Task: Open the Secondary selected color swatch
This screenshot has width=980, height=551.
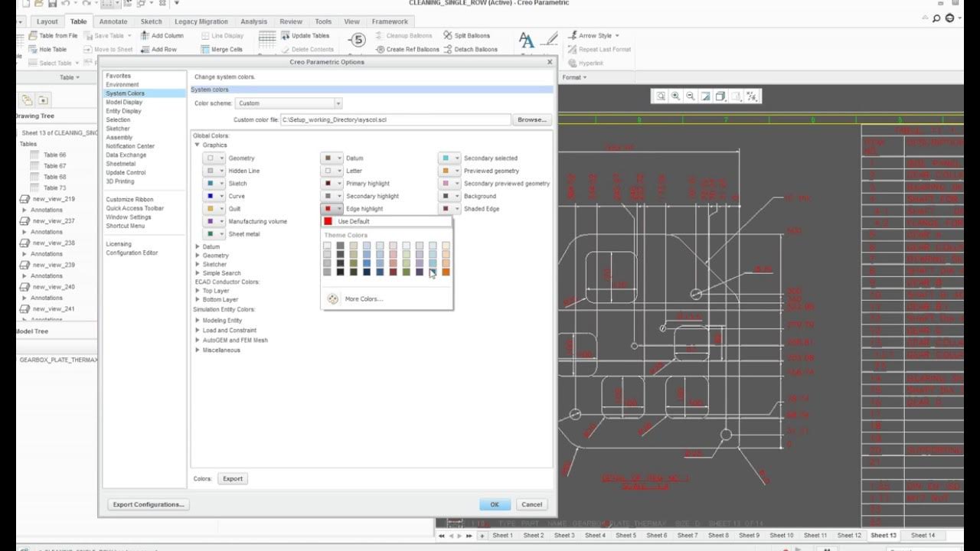Action: pos(449,158)
